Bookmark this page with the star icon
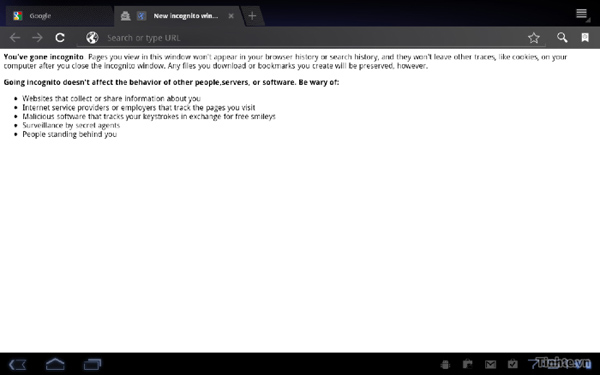 [533, 38]
